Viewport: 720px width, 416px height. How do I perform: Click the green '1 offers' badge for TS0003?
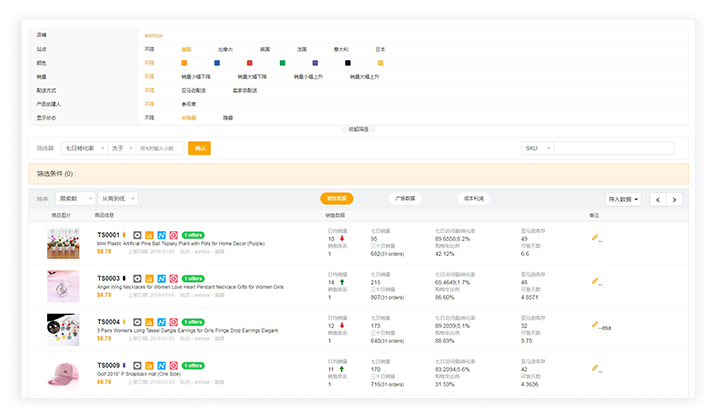tap(194, 278)
